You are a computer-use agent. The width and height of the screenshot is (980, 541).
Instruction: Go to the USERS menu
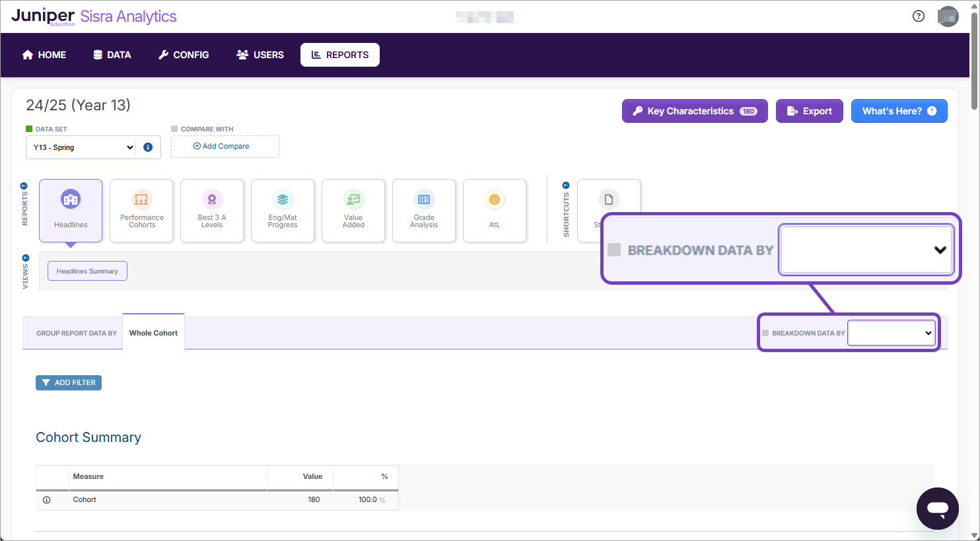pos(260,55)
